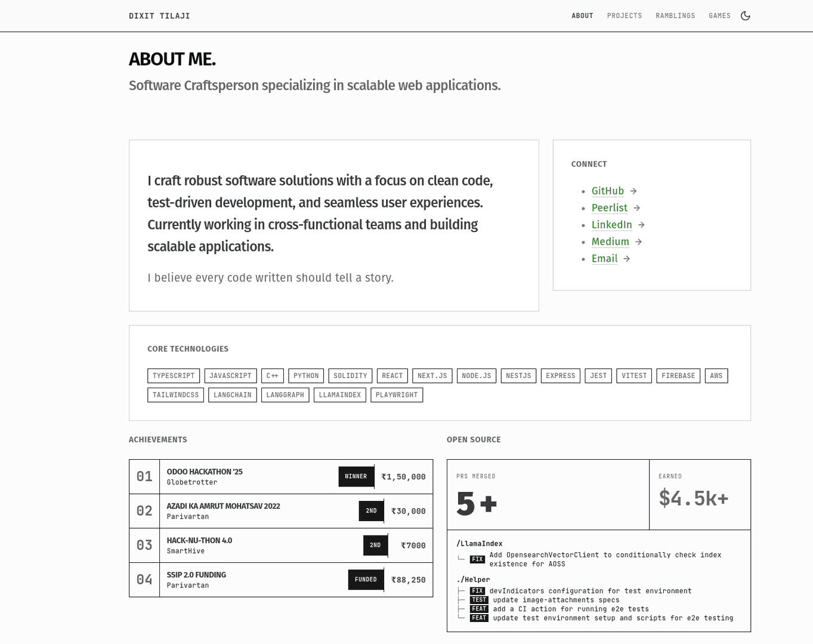
Task: Open the Games section from navbar
Action: [x=719, y=16]
